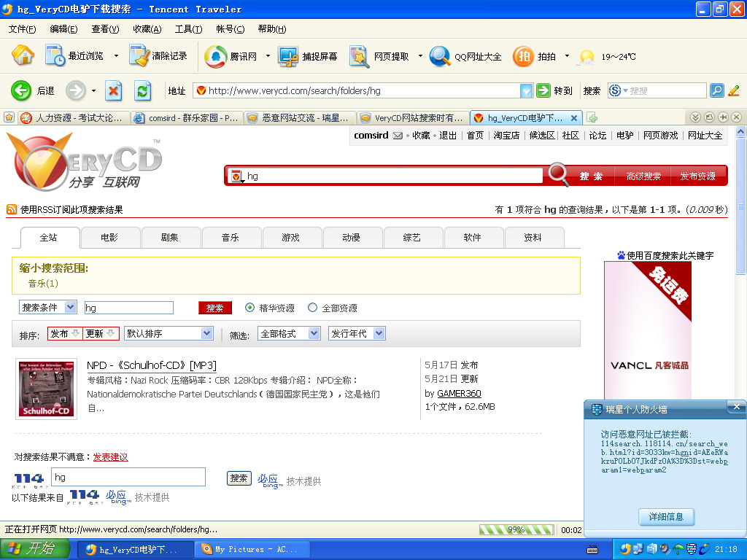The width and height of the screenshot is (747, 560).
Task: Open the File menu
Action: coord(22,29)
